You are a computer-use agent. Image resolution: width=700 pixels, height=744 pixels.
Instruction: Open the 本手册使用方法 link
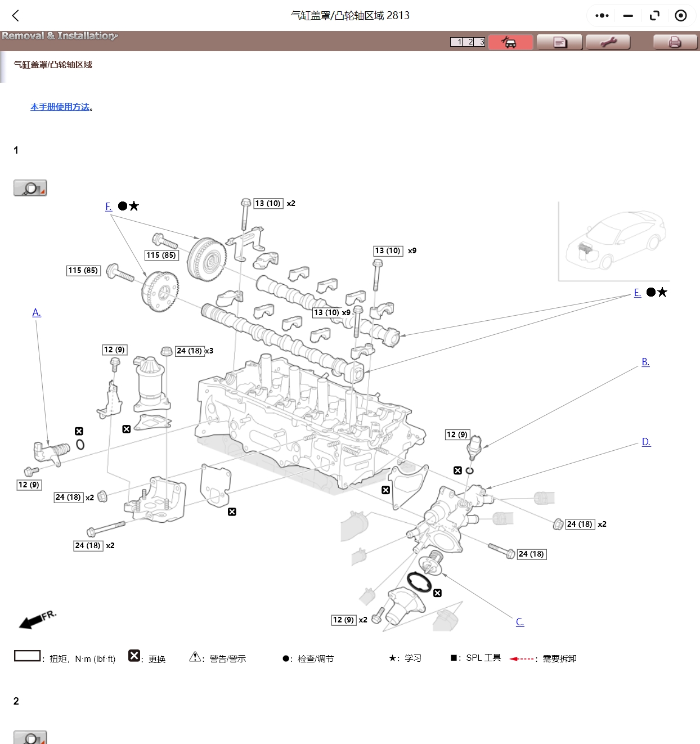tap(60, 107)
